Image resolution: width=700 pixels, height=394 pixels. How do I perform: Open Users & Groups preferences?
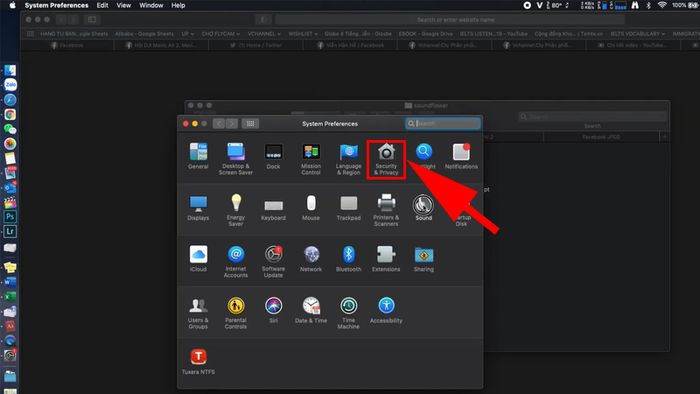pos(198,313)
